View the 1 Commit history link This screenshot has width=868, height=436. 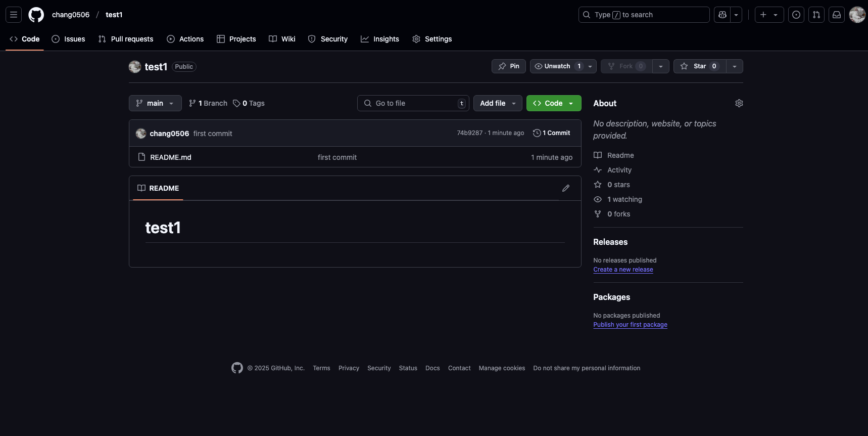pyautogui.click(x=552, y=133)
